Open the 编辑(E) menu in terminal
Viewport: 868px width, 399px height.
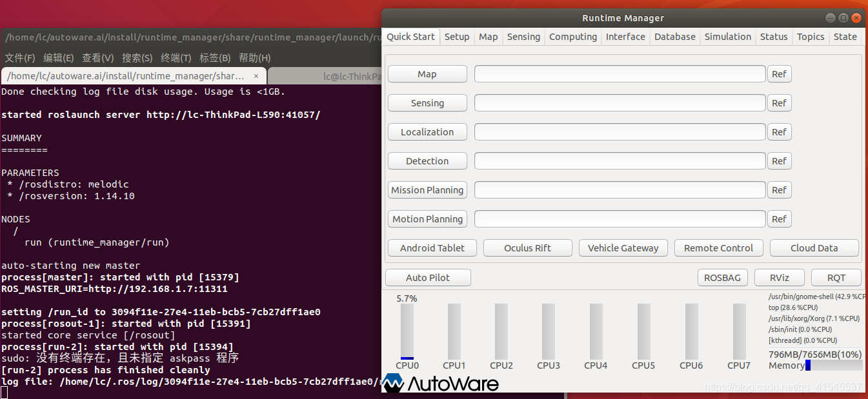point(59,58)
